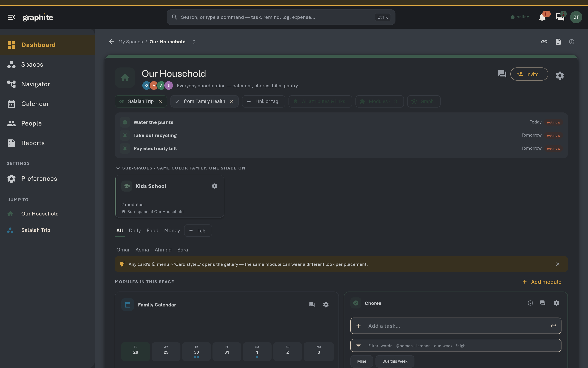
Task: Copy space link icon in header
Action: [x=544, y=42]
